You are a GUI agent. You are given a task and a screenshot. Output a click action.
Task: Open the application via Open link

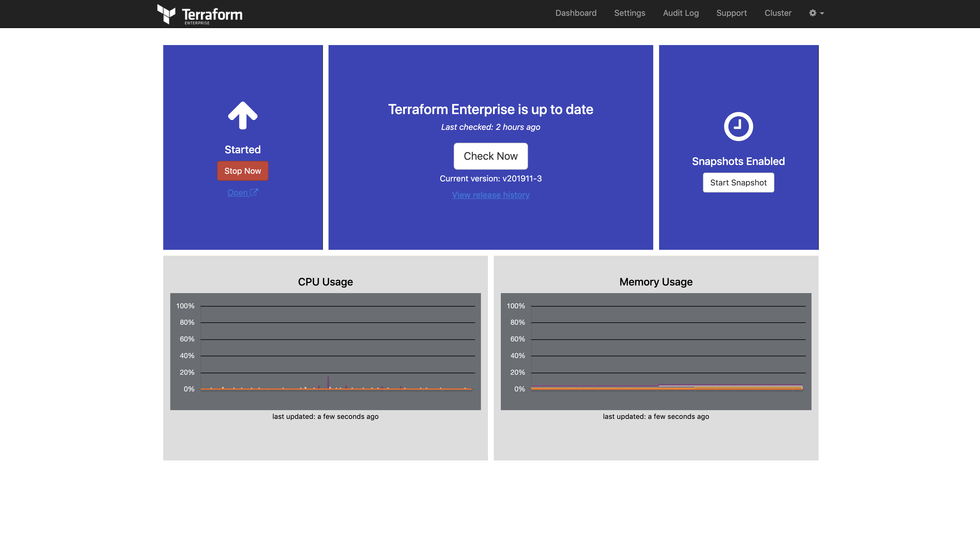[x=243, y=192]
